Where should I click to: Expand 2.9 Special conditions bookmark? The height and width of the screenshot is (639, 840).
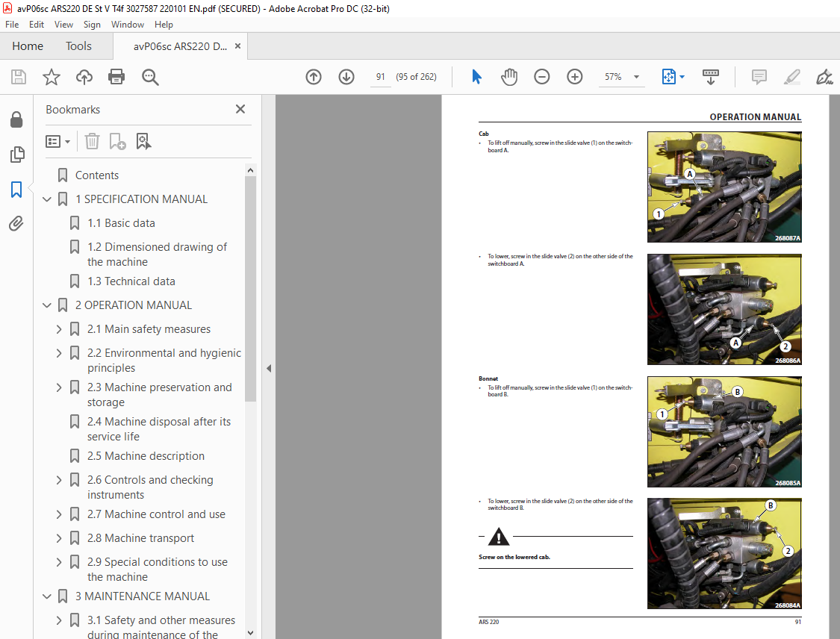coord(59,562)
